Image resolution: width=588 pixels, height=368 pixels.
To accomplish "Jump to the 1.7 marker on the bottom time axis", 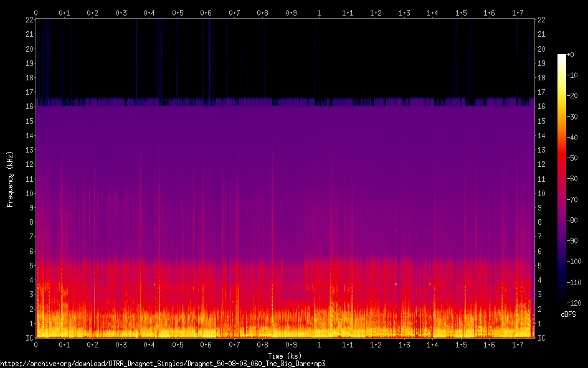I will coord(518,344).
